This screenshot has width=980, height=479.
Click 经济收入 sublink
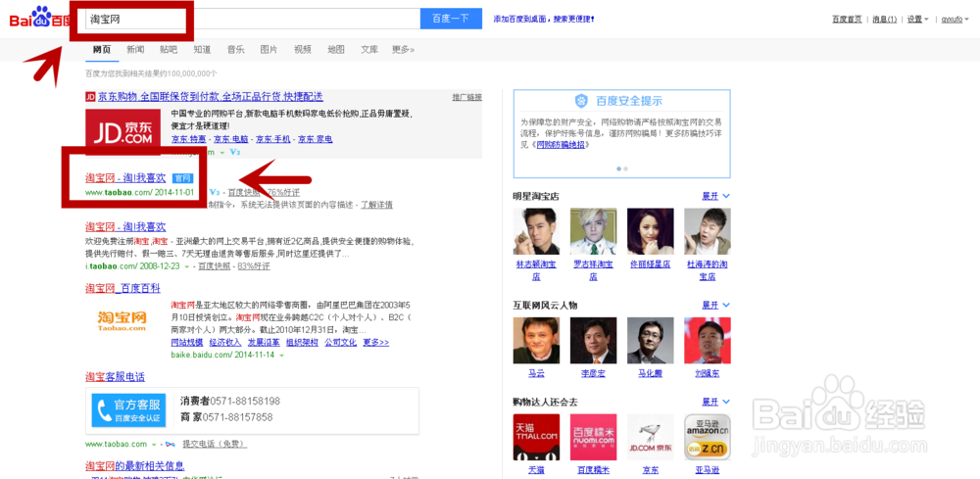click(225, 342)
